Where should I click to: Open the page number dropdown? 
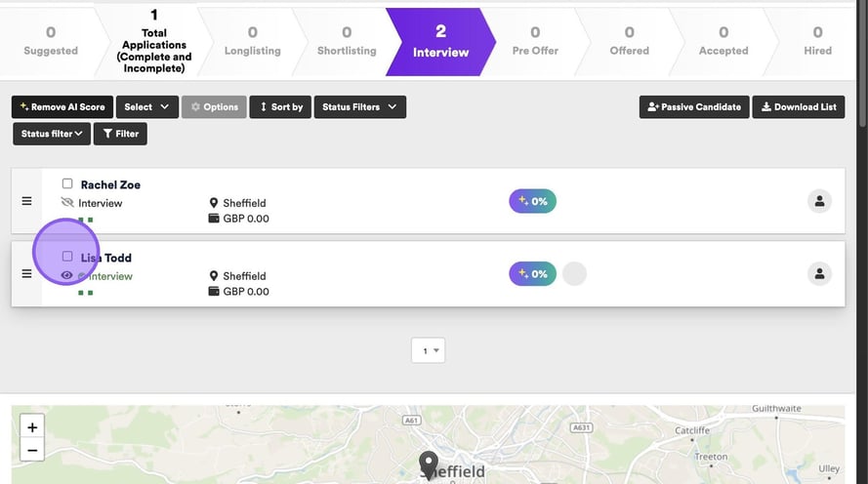coord(429,350)
